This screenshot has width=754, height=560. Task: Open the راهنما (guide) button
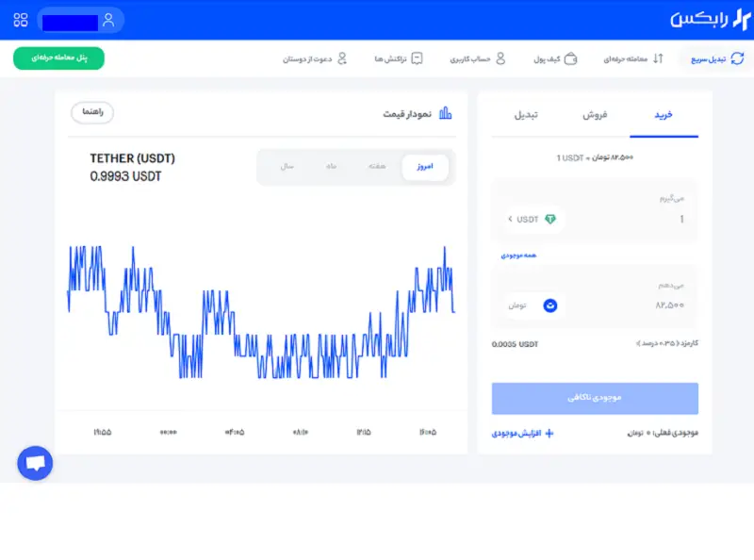90,112
